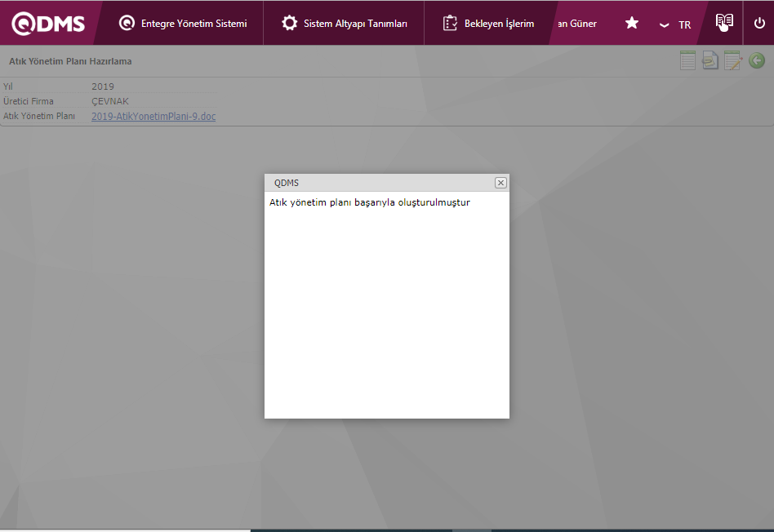Screen dimensions: 774x532
Task: Open the help book icon
Action: coord(724,22)
